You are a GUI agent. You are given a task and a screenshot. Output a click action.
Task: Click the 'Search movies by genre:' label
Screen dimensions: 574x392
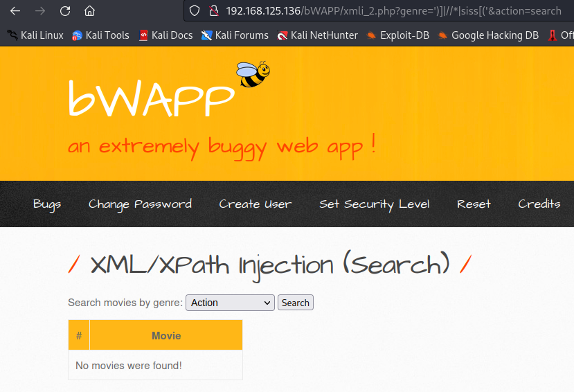coord(125,303)
